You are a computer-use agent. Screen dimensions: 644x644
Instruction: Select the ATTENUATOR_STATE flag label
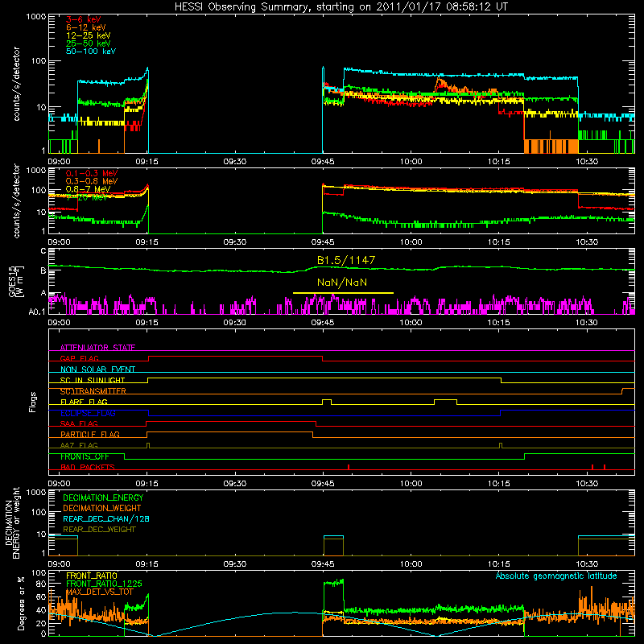[x=97, y=348]
